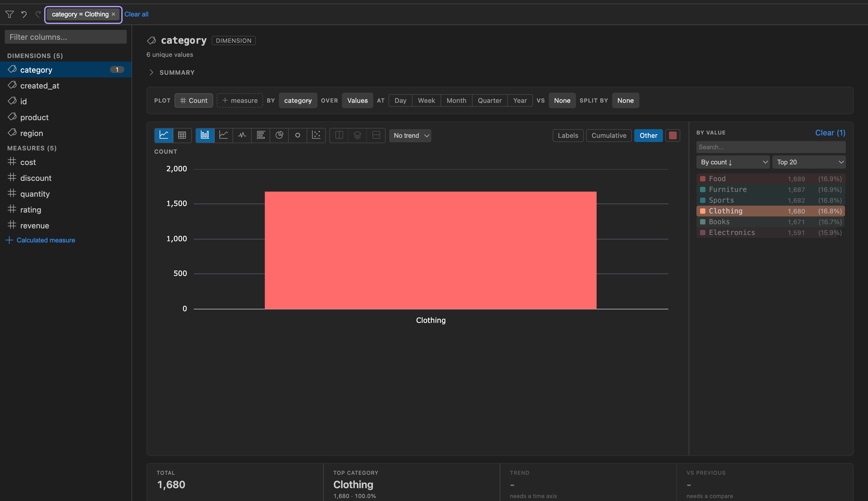Select the circle donut chart type

coord(298,135)
